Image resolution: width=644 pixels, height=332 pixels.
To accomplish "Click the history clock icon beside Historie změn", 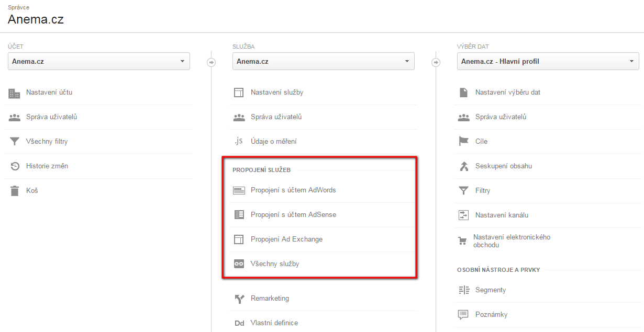I will (x=15, y=166).
